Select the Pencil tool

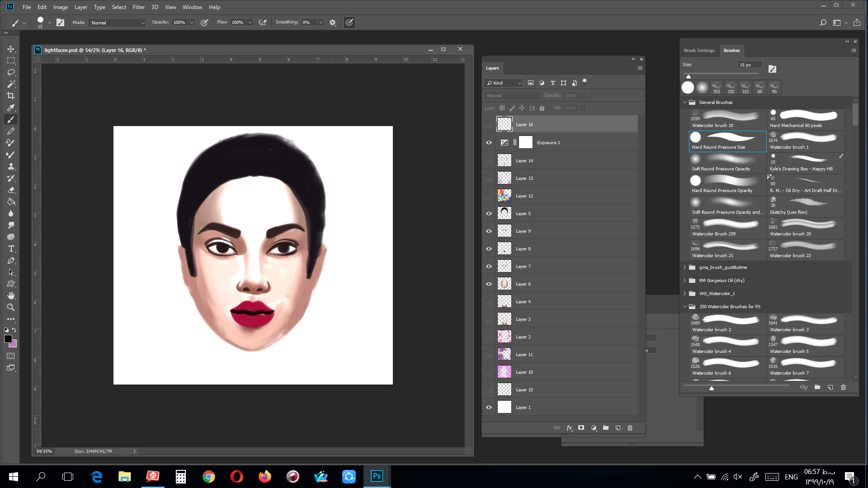[x=11, y=131]
